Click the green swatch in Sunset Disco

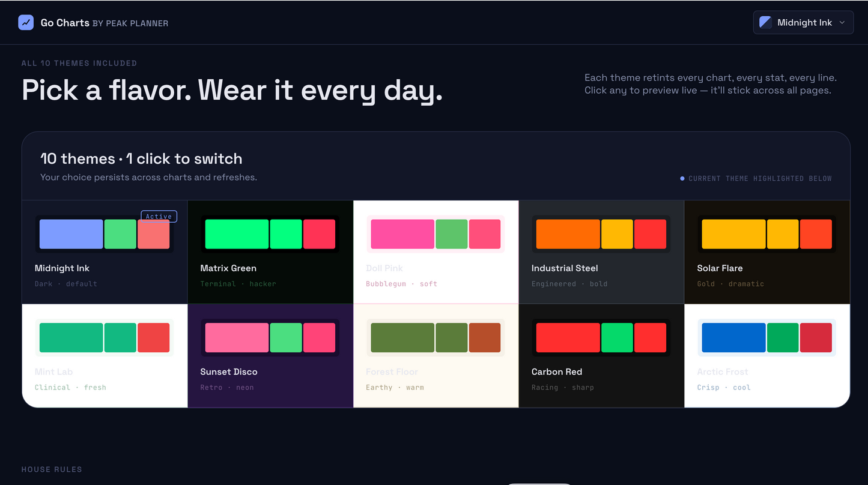[x=286, y=338]
